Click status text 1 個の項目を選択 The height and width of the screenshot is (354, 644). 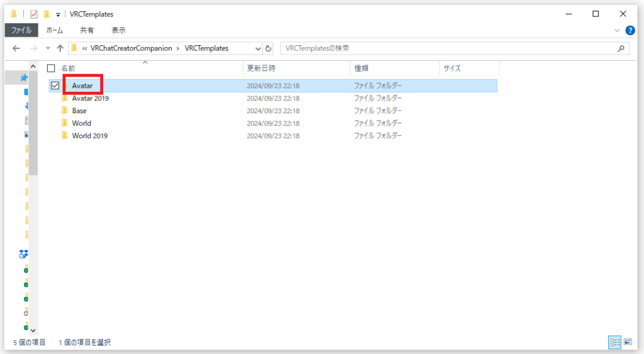pos(85,342)
